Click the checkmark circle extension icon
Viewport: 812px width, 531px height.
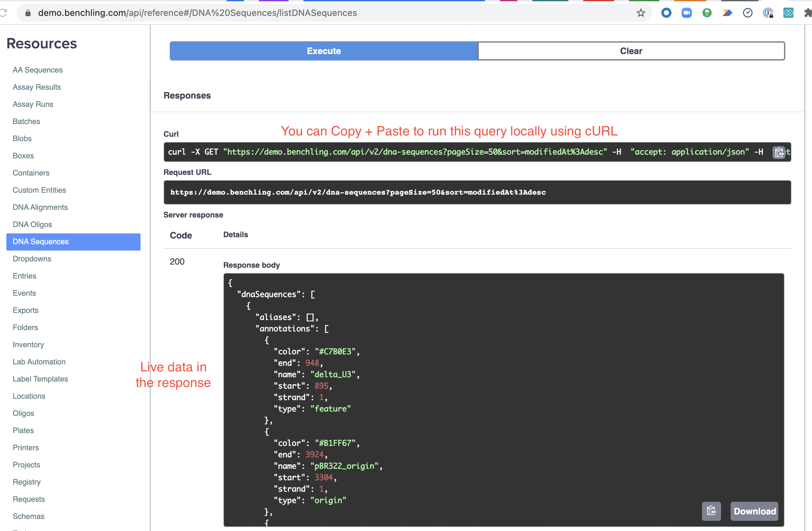point(747,13)
